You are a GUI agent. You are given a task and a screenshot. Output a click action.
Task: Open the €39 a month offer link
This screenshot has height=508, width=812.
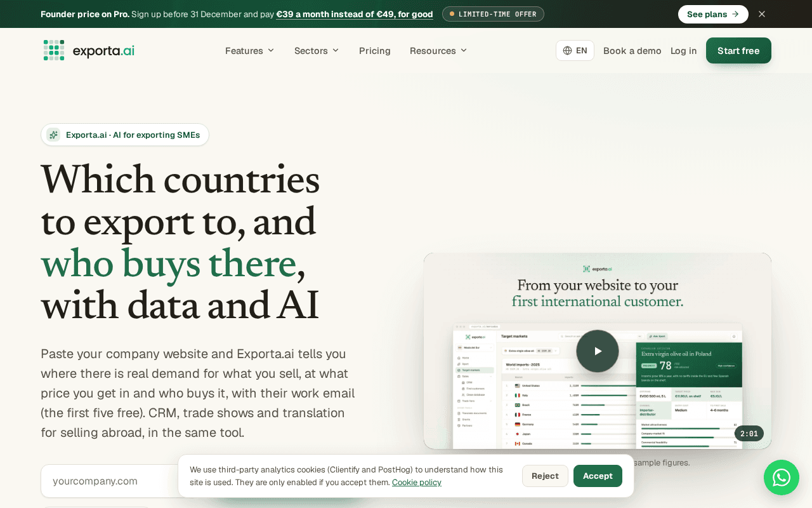point(355,14)
